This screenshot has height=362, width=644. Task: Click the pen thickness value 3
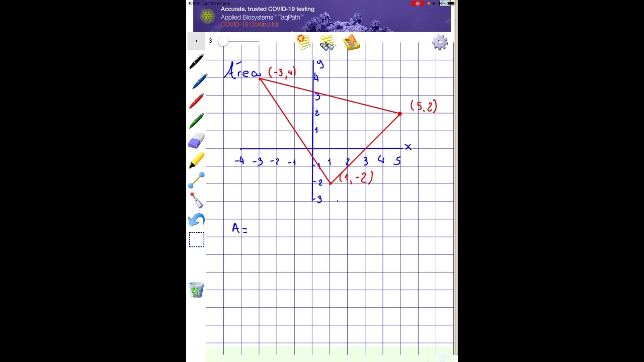(x=210, y=41)
